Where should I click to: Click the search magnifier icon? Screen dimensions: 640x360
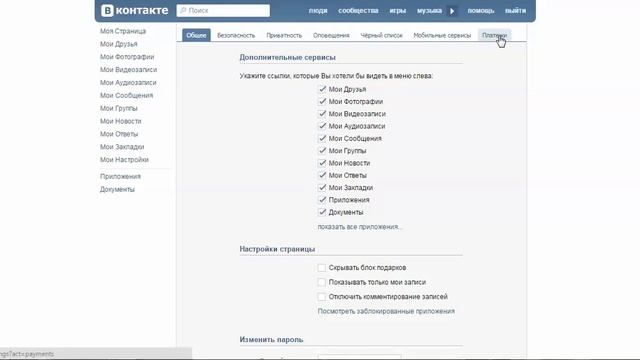[x=183, y=11]
